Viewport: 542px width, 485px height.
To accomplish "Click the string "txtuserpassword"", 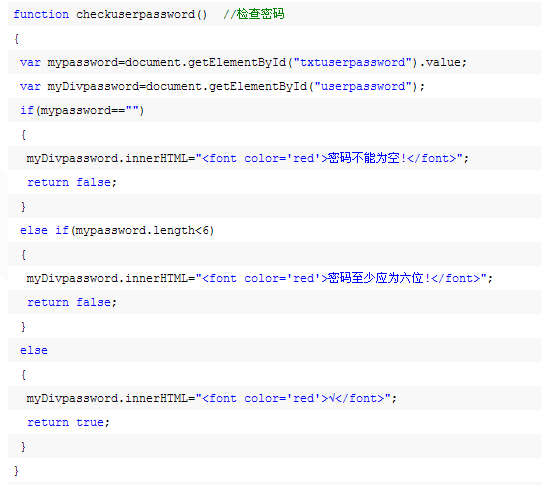I will [x=352, y=62].
